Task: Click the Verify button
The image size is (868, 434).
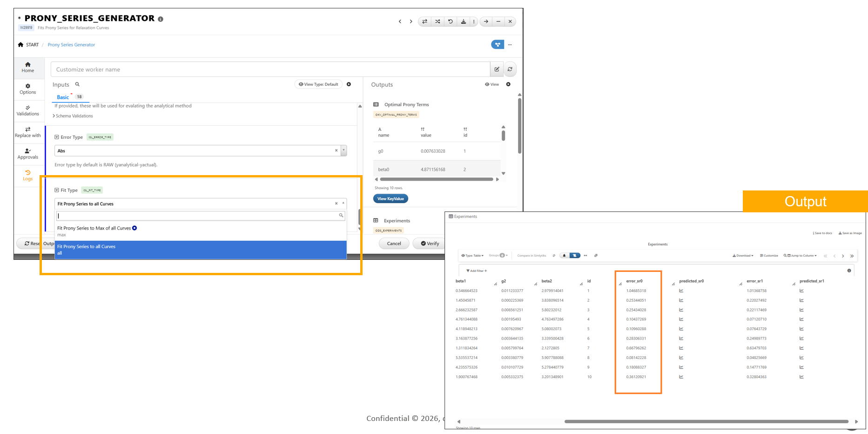Action: point(430,244)
